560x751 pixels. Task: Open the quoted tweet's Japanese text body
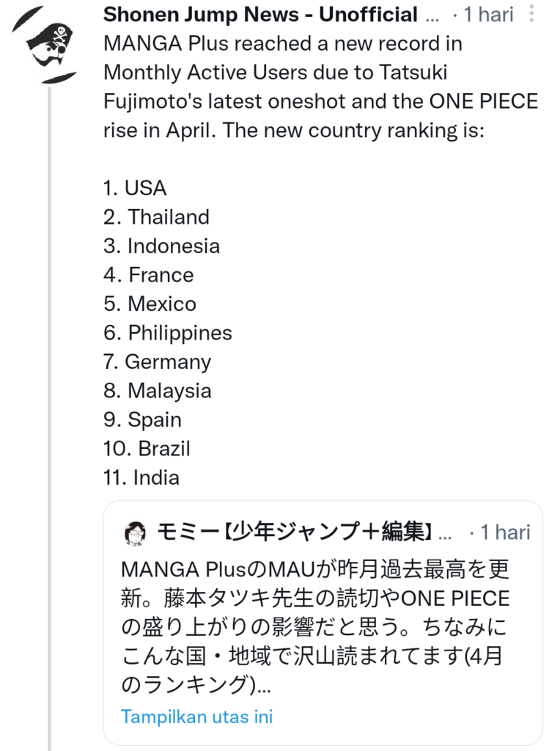pos(315,628)
